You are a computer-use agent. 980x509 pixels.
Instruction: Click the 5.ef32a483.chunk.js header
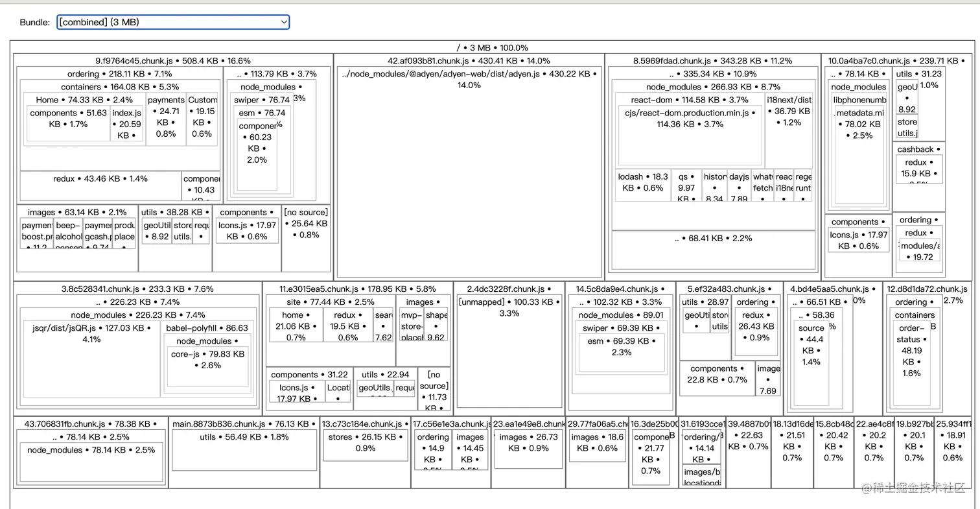tap(729, 289)
